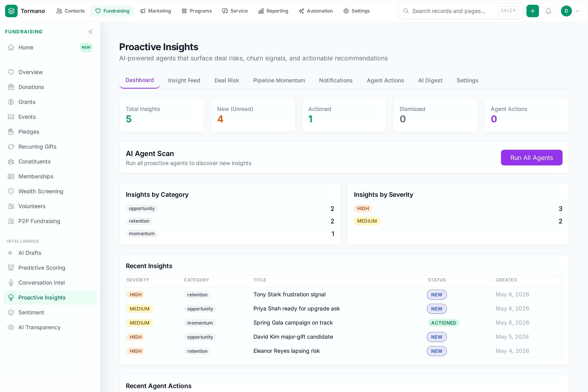
Task: Switch to the Pipeline Momentum tab
Action: 279,81
